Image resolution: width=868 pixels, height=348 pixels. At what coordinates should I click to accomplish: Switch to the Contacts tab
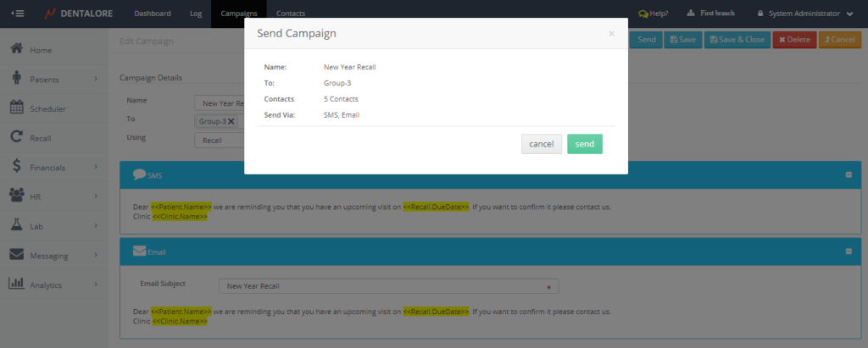[290, 14]
